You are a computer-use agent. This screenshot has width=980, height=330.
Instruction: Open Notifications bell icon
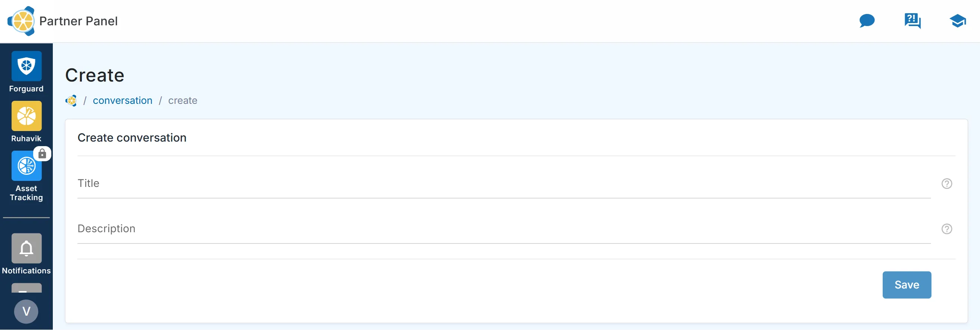(x=26, y=248)
